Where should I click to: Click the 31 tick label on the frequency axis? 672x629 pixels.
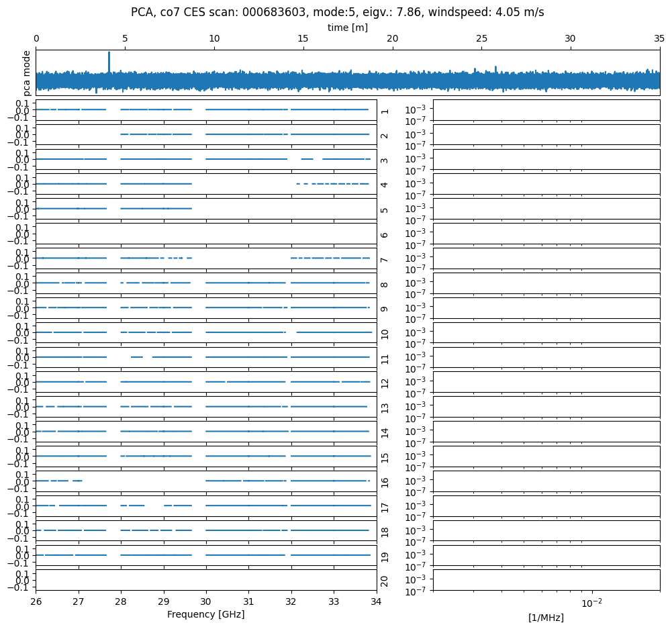(x=248, y=601)
